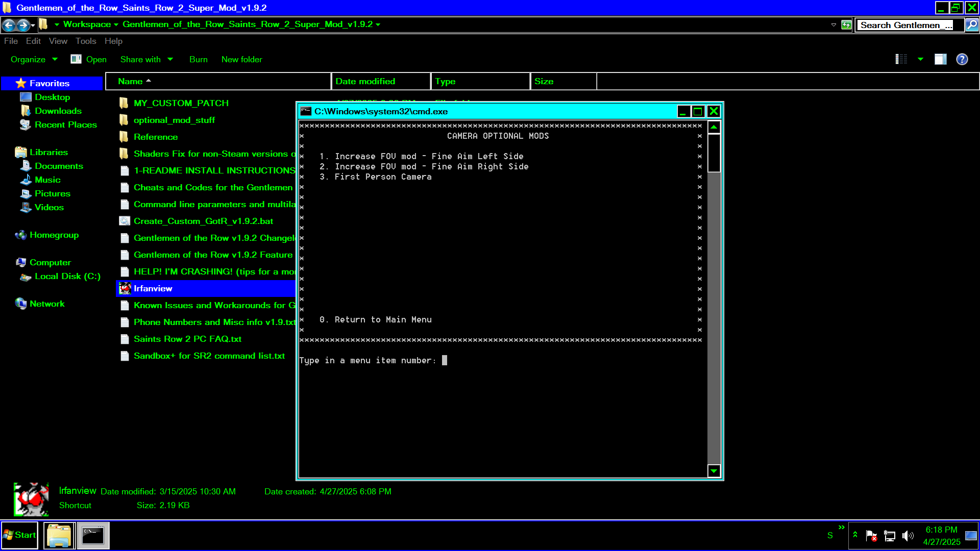Select the Irfanview shortcut icon
The image size is (980, 551).
click(x=125, y=288)
